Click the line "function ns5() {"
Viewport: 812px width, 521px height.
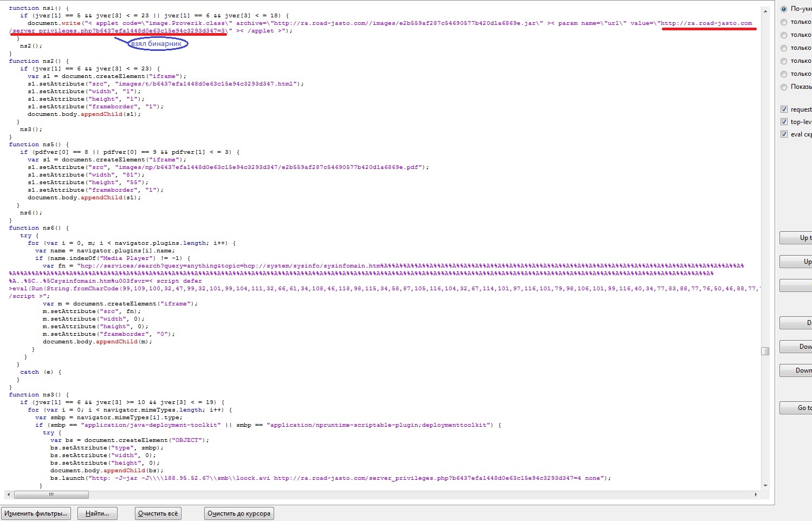(x=39, y=145)
